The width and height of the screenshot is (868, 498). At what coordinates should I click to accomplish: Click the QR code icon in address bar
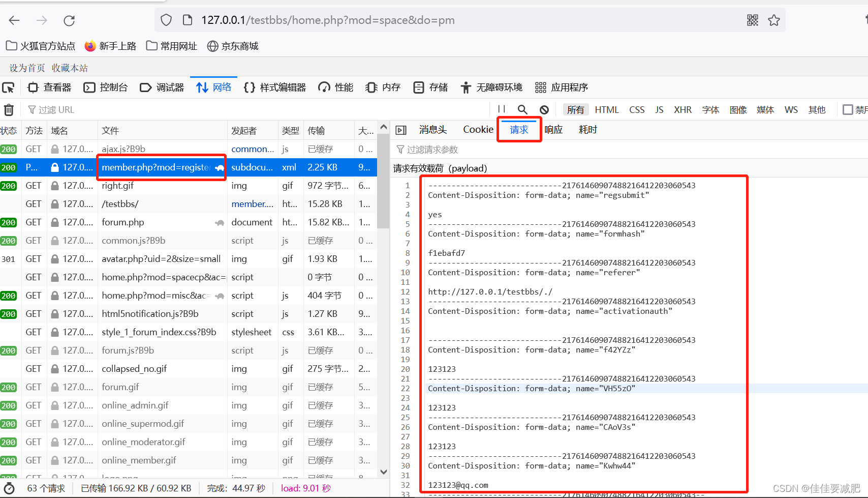[753, 20]
